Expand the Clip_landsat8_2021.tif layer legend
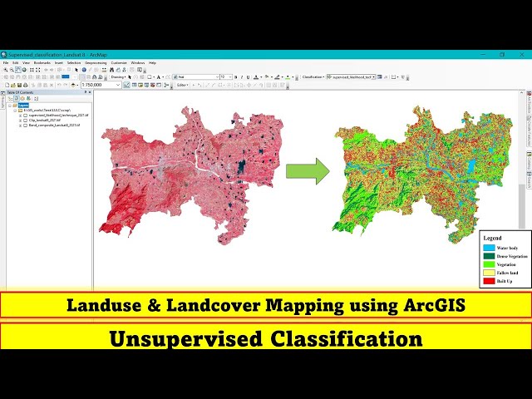532x399 pixels. [20, 120]
